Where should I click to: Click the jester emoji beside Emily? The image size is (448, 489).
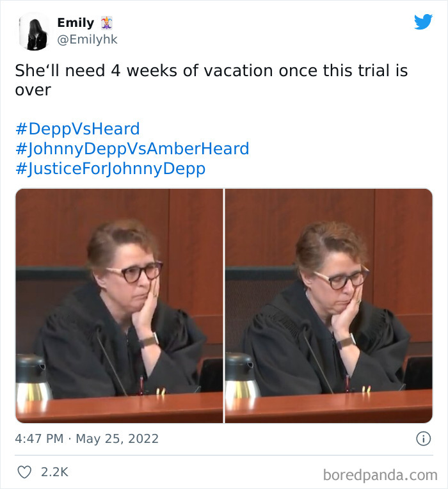(x=107, y=23)
